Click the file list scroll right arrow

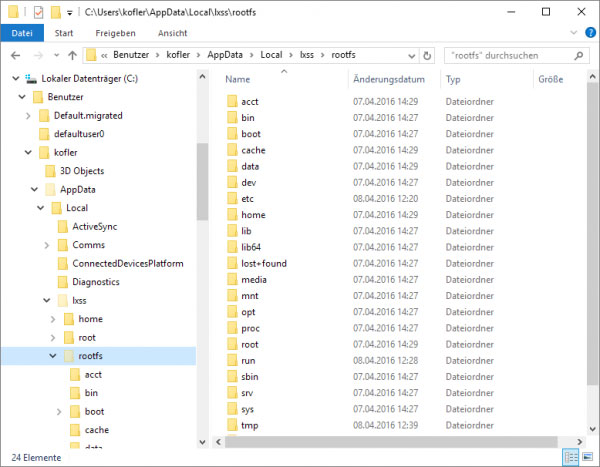tap(580, 442)
